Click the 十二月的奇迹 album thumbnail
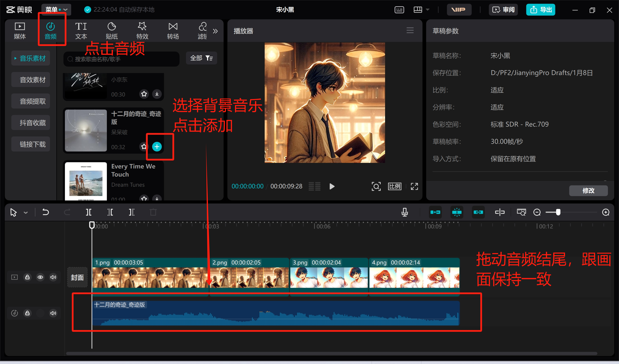This screenshot has height=364, width=619. (x=86, y=130)
